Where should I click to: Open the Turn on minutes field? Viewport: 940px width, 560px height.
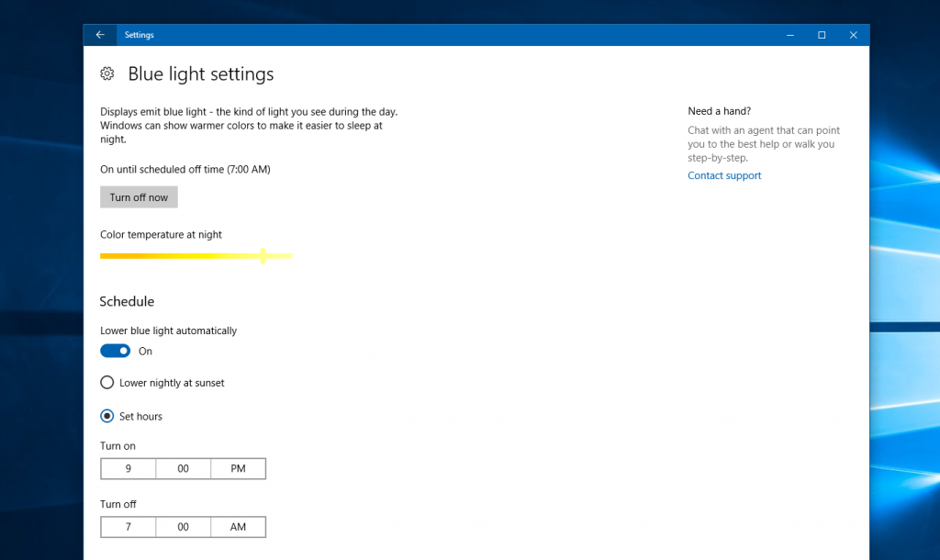[183, 468]
